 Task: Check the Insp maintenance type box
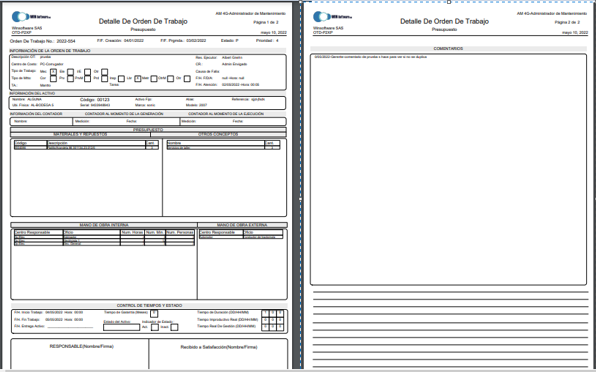pyautogui.click(x=121, y=79)
